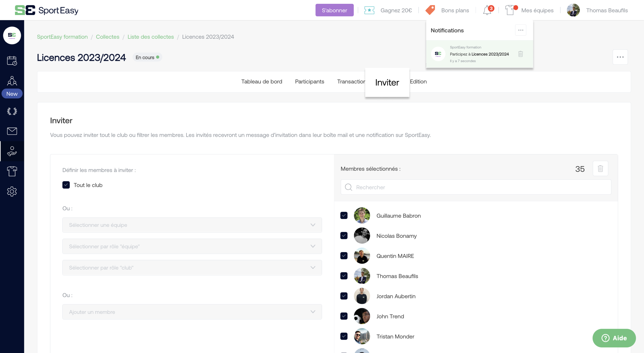Click the SE logo in notification item
The image size is (644, 353).
438,54
